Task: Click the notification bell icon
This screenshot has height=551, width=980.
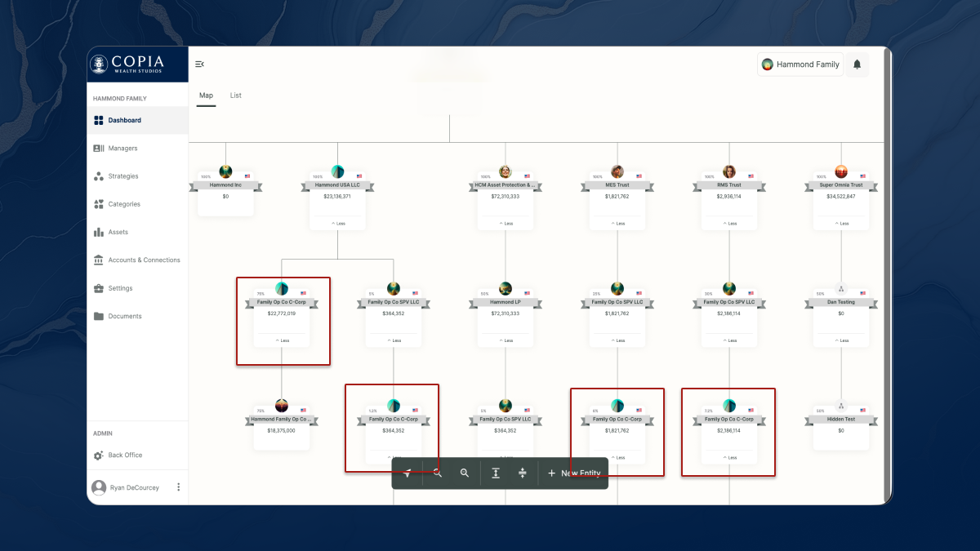Action: coord(857,64)
